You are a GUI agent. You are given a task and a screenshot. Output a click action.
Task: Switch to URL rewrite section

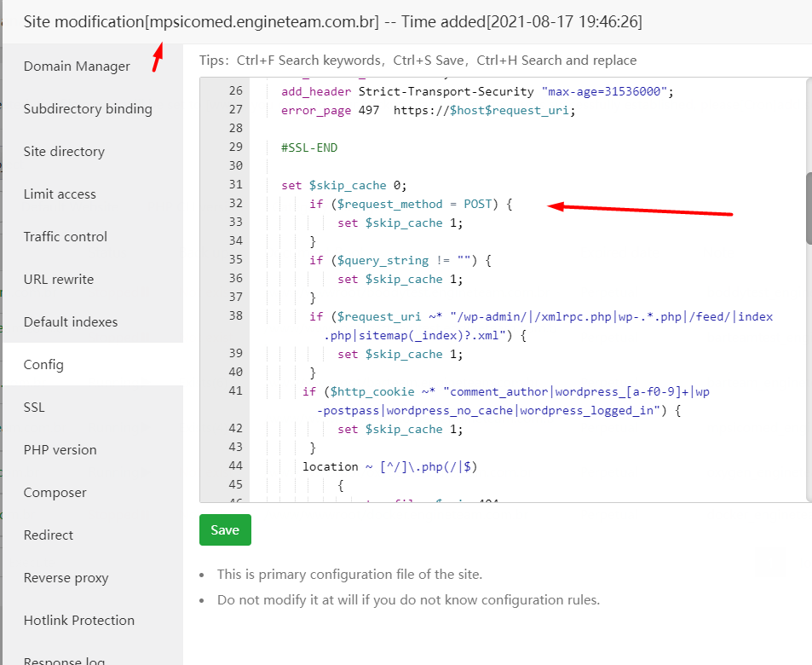click(59, 279)
